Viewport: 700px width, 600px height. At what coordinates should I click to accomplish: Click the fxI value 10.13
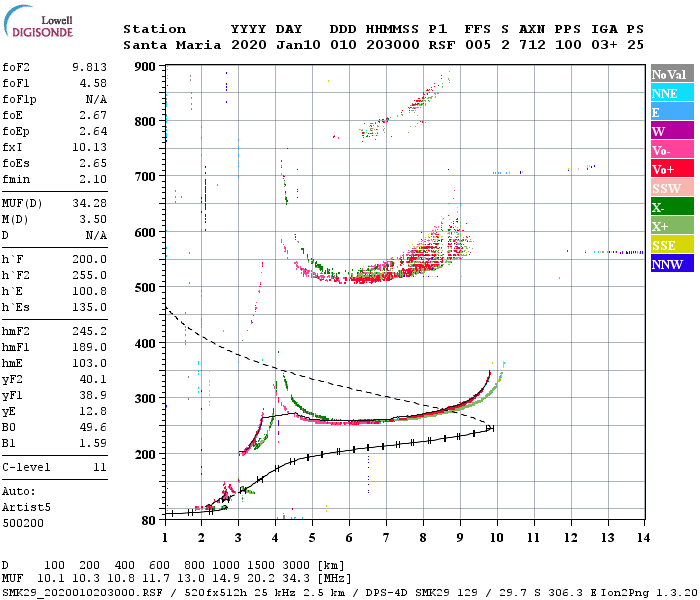point(89,147)
